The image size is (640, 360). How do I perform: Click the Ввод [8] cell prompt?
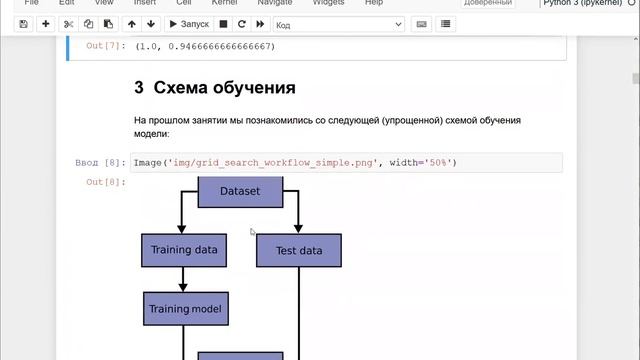pyautogui.click(x=100, y=163)
